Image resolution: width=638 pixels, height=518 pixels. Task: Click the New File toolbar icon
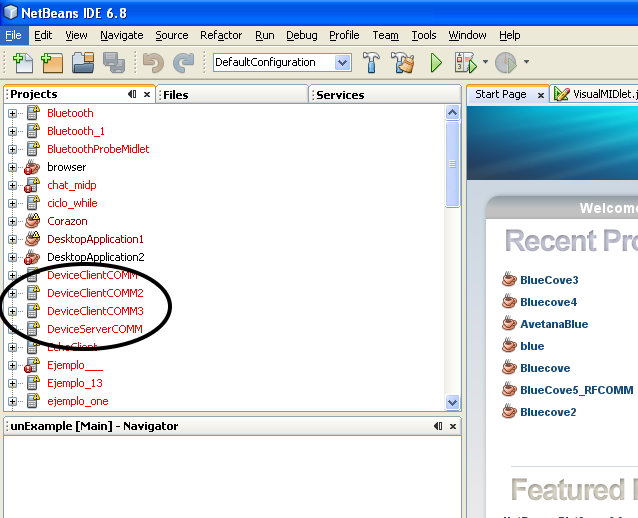(23, 63)
